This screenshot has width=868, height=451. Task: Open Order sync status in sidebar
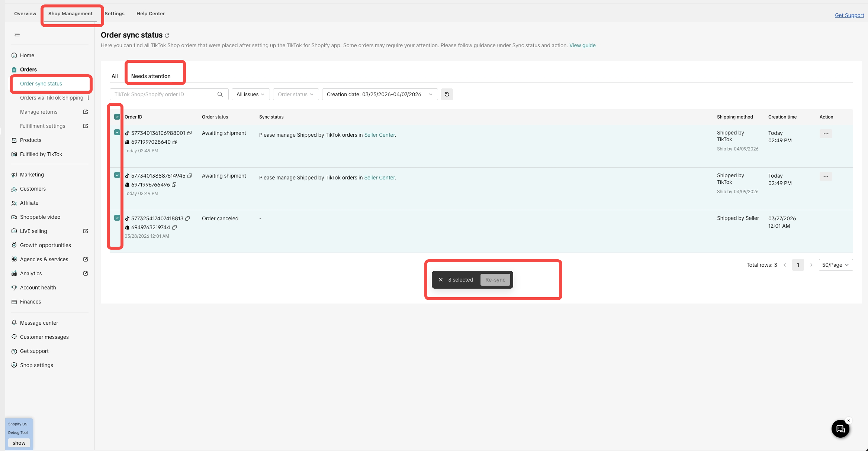tap(41, 84)
